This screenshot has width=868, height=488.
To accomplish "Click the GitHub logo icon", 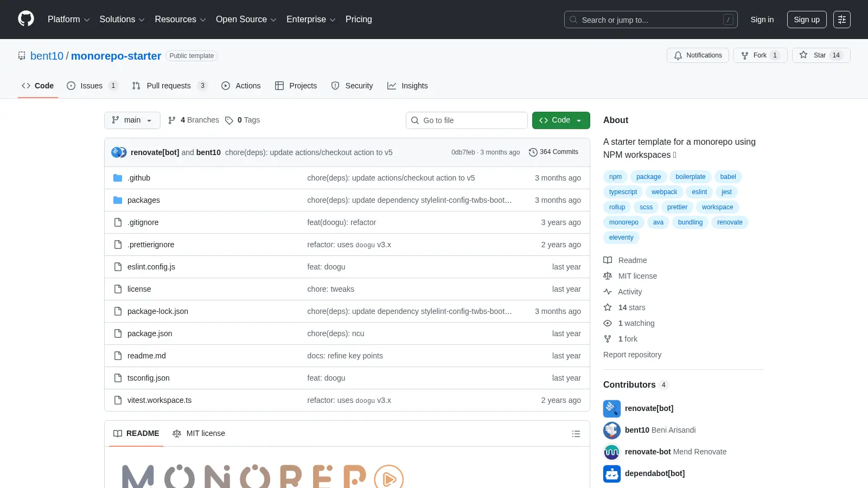I will (26, 19).
